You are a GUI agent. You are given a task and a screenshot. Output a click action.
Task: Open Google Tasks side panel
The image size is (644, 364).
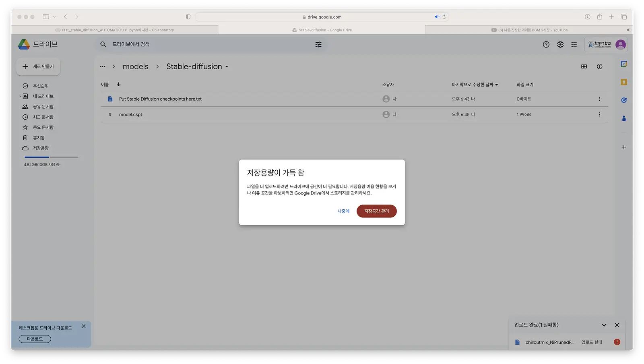[x=623, y=100]
